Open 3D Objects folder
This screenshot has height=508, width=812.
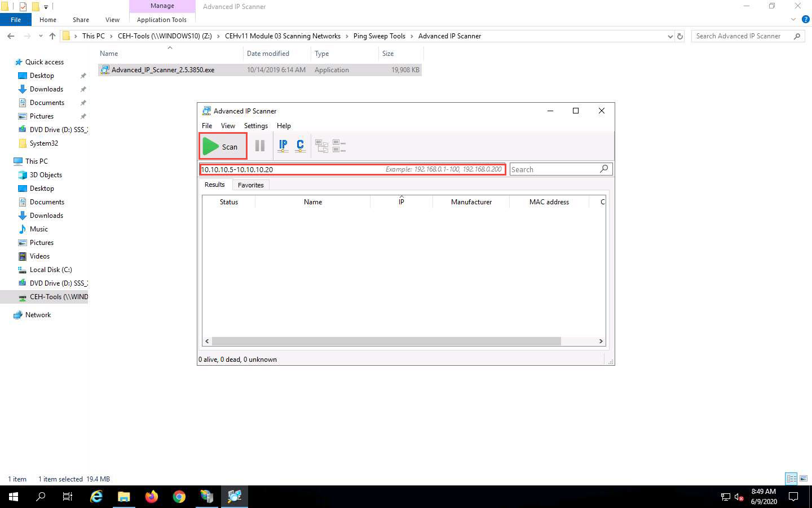46,175
